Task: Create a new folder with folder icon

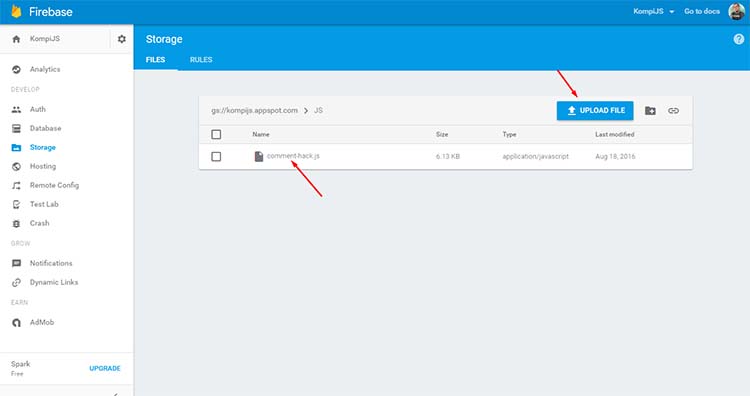Action: click(650, 111)
